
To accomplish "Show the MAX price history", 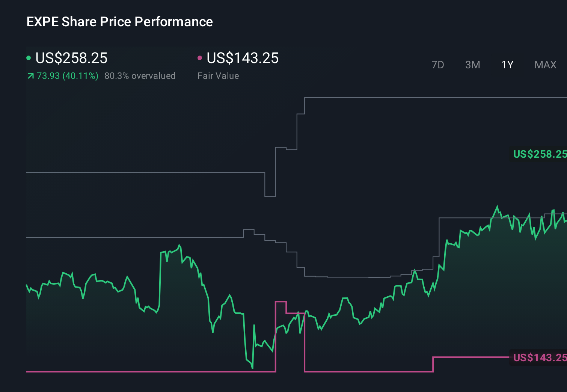I will [545, 65].
